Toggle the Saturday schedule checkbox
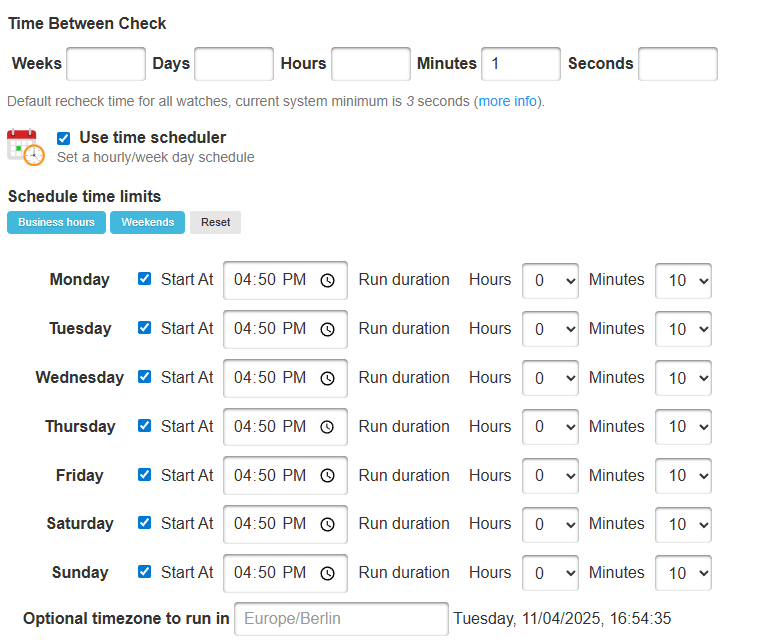The image size is (779, 644). click(145, 523)
